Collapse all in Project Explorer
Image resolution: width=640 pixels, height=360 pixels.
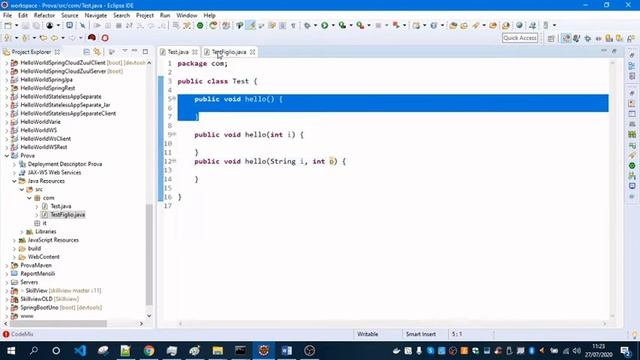[87, 52]
